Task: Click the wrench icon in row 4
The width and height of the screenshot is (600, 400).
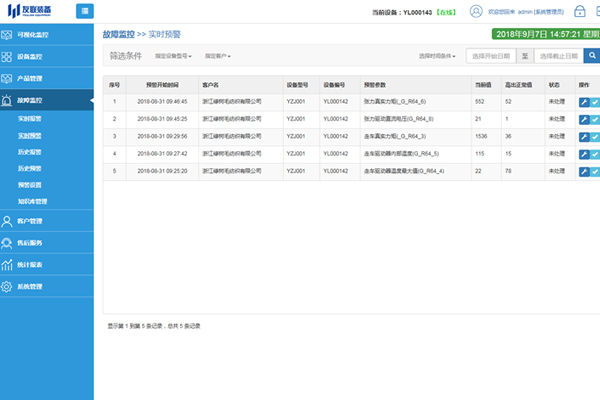Action: click(x=584, y=154)
